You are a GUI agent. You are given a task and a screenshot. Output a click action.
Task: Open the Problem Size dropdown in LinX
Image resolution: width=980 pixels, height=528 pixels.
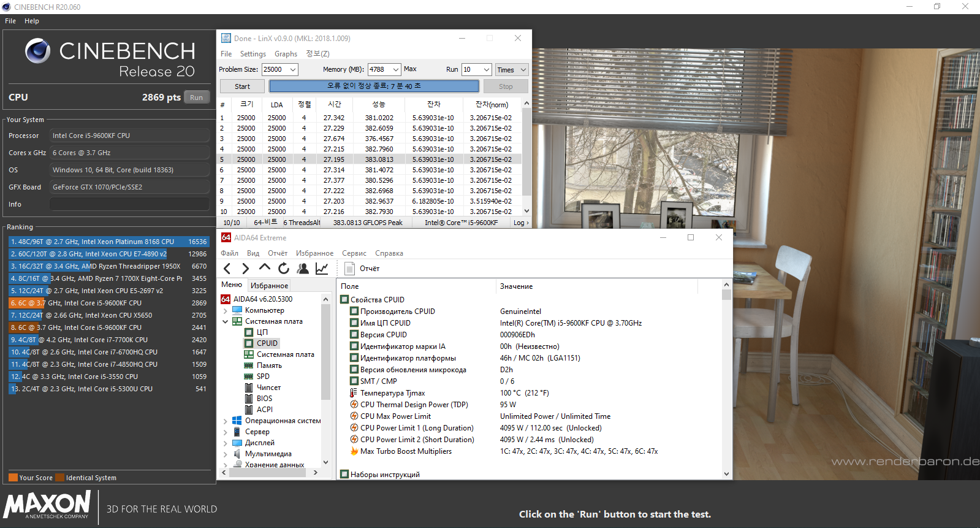coord(292,70)
